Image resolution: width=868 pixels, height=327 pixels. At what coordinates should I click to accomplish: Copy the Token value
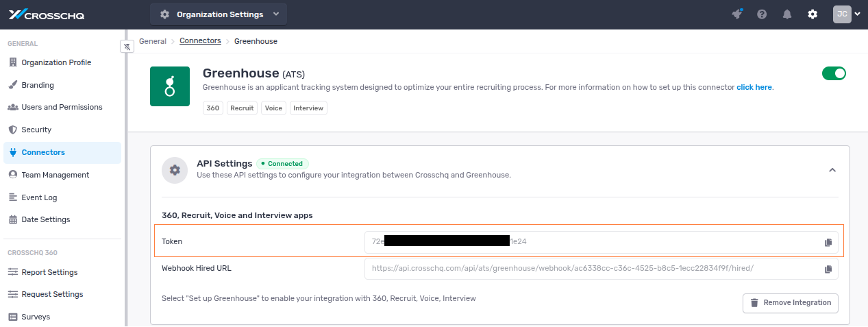tap(828, 243)
